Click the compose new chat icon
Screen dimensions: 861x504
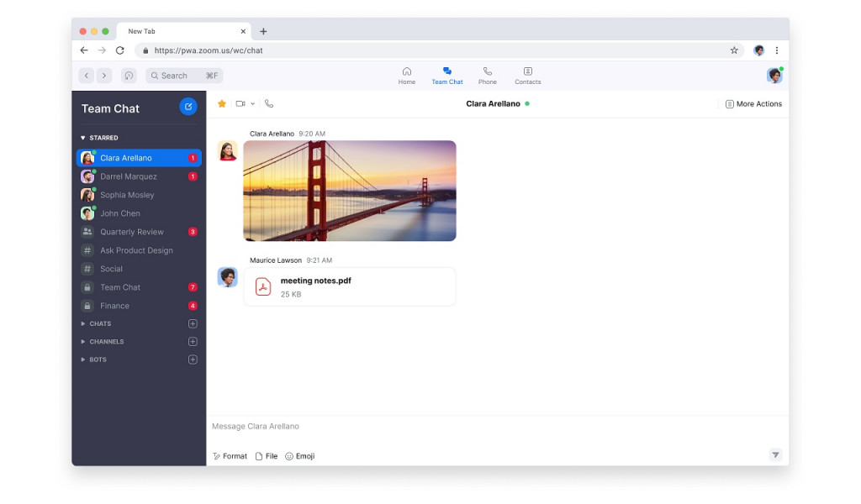click(x=188, y=107)
